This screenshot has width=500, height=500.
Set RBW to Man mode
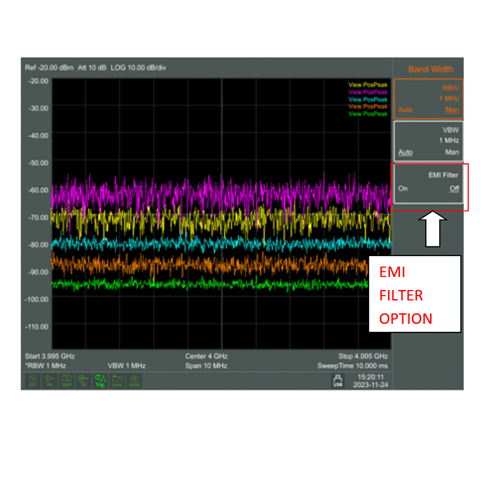click(452, 110)
